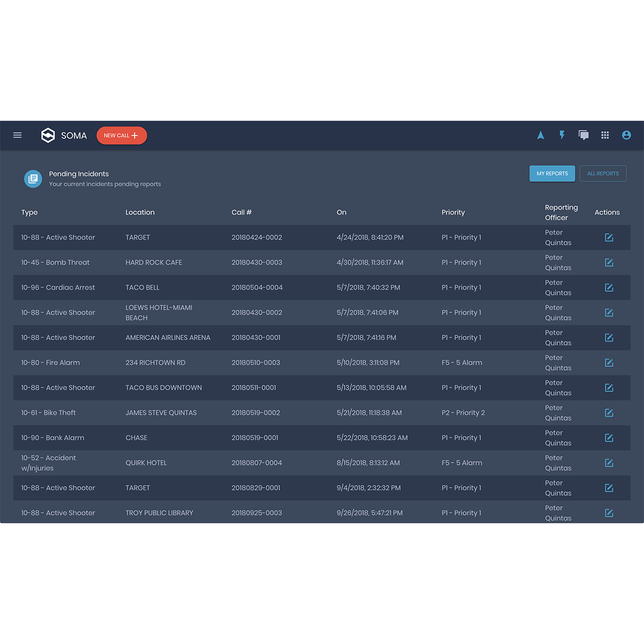Select '10-45 - Bomb Threat' type cell
644x644 pixels.
(55, 262)
